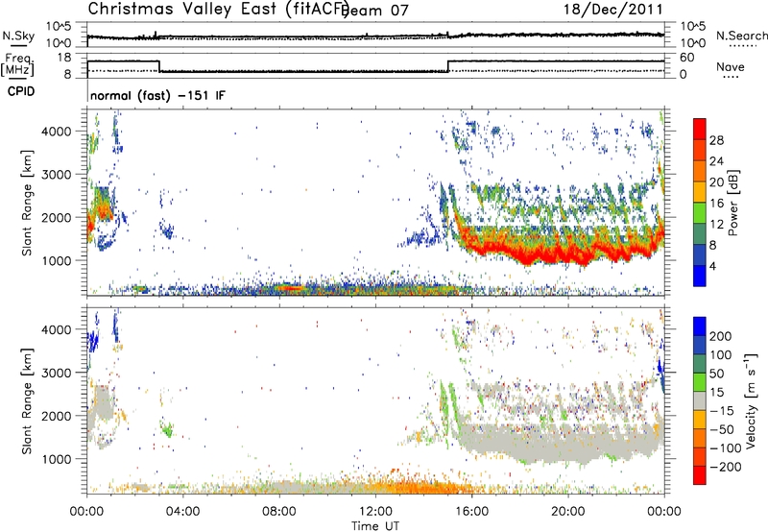
Task: Click the blue top of velocity colorbar
Action: point(700,326)
